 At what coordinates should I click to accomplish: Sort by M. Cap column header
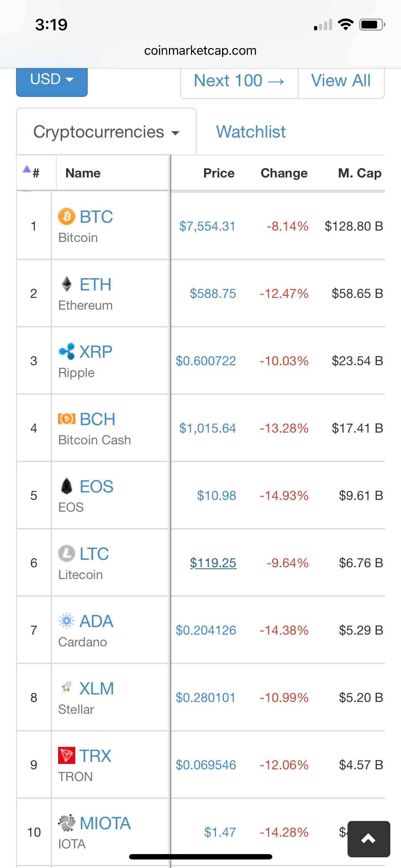359,173
